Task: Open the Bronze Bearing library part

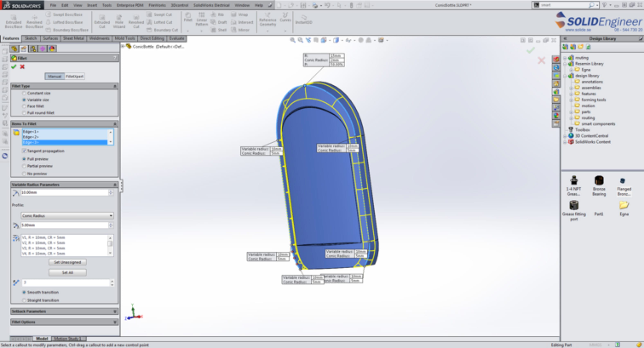Action: click(x=599, y=181)
